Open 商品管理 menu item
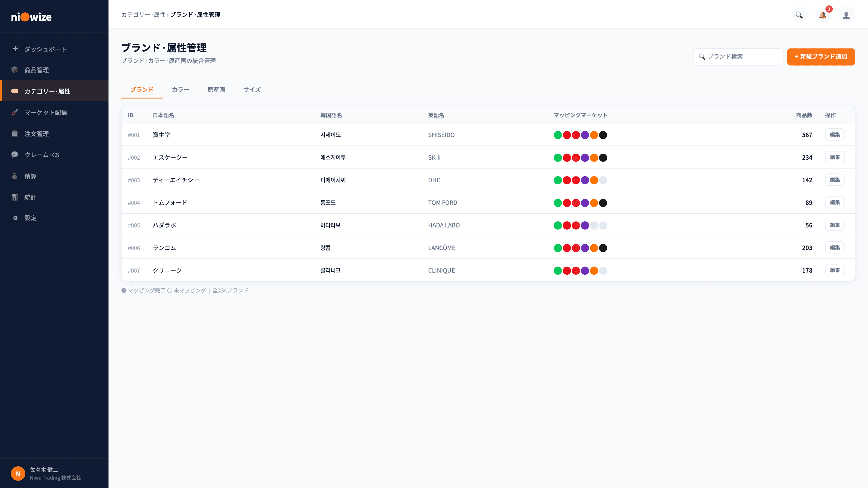This screenshot has width=868, height=488. (x=54, y=70)
